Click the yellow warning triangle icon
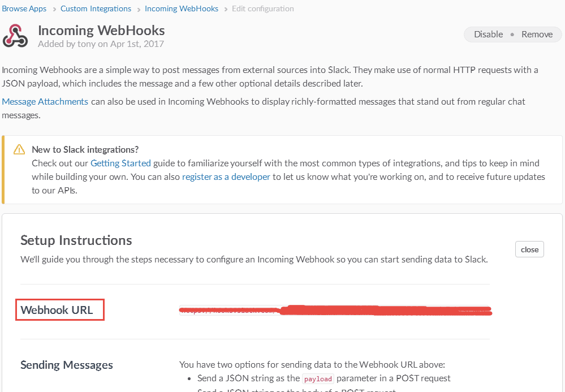The height and width of the screenshot is (392, 565). (x=19, y=149)
